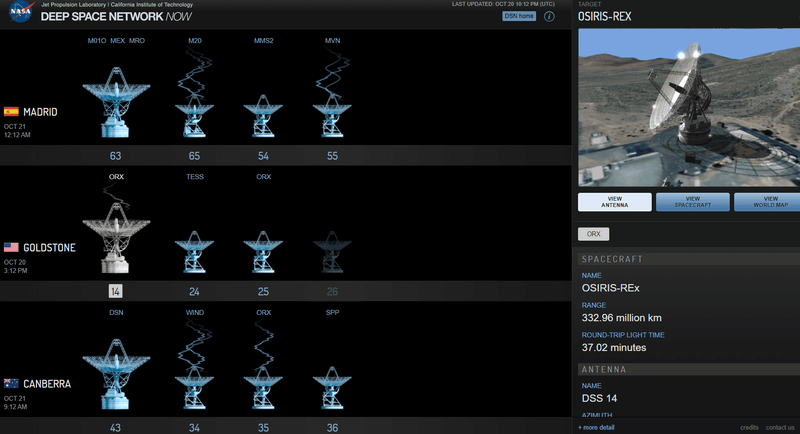Click the signal wave above Goldstone antenna 14
800x434 pixels.
coord(116,195)
